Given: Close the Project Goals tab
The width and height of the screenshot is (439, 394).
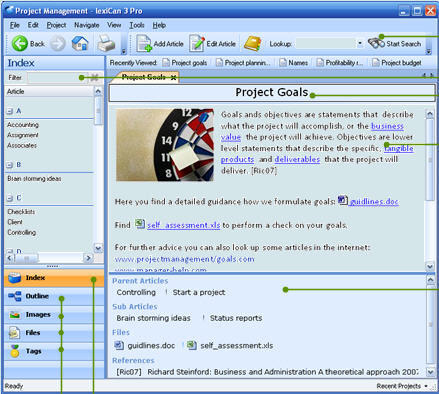Looking at the screenshot, I should click(173, 78).
